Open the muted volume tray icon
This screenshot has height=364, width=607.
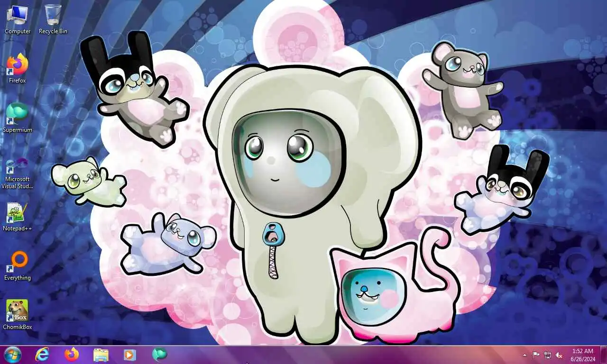559,355
